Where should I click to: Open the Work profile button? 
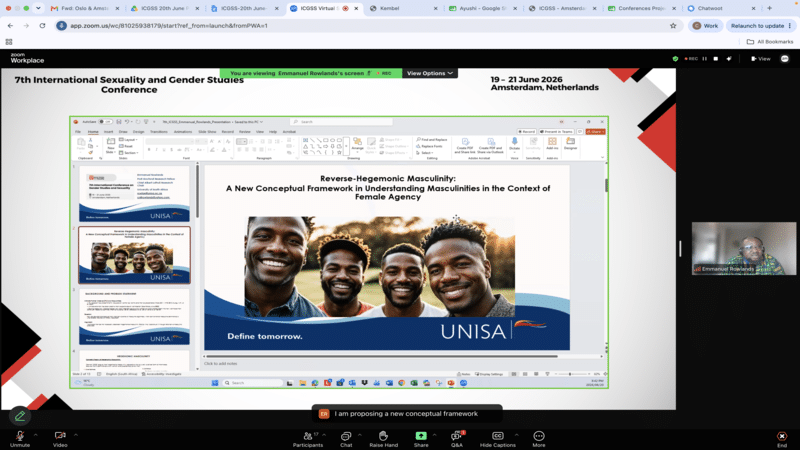[x=706, y=26]
